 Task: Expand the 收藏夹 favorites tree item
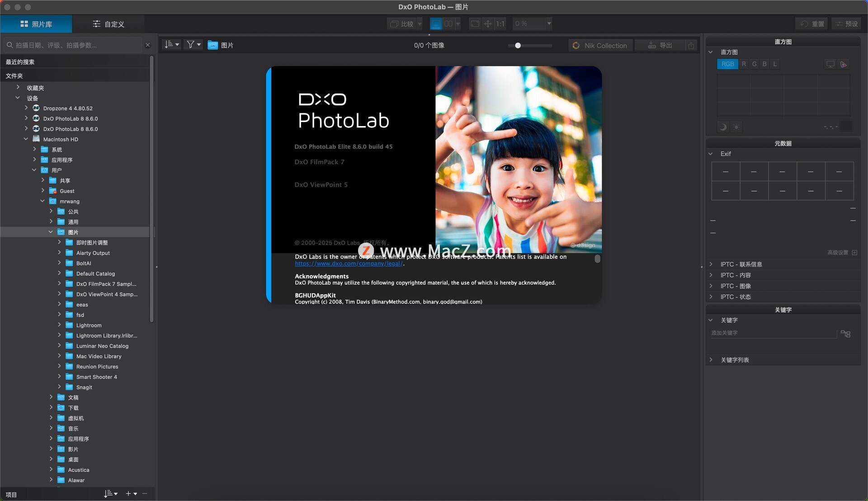point(18,87)
